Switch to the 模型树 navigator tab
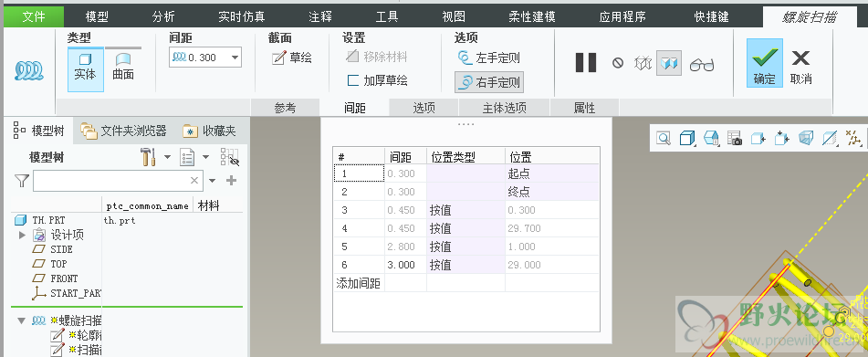 [39, 131]
